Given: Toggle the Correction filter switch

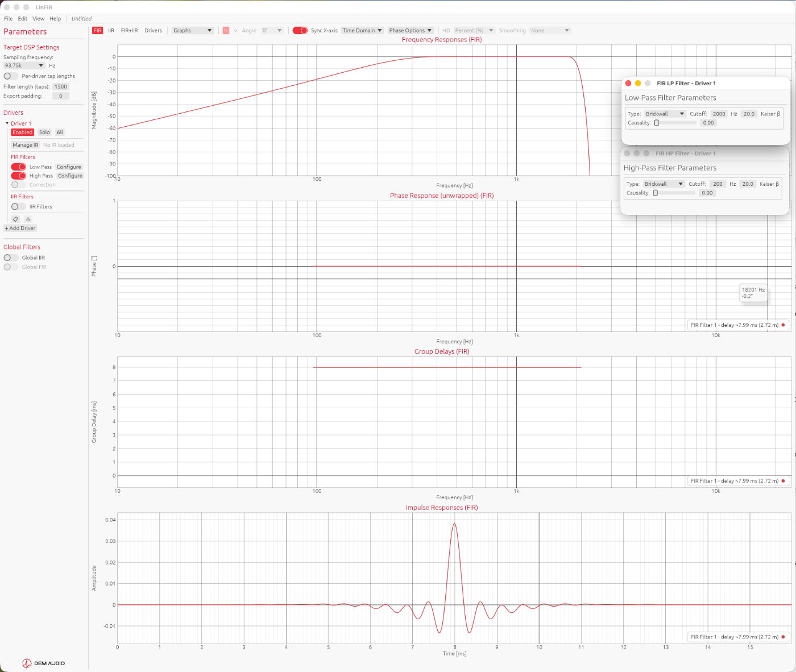Looking at the screenshot, I should point(19,184).
